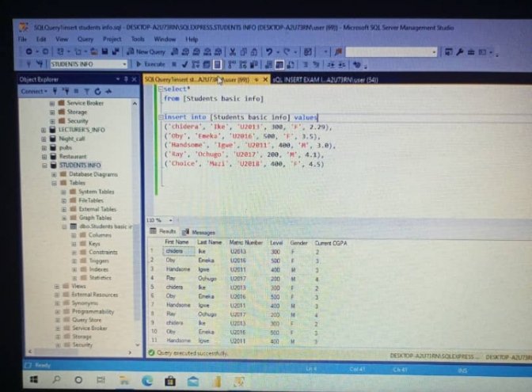Open Microsoft Store from the taskbar
This screenshot has width=532, height=392.
[170, 381]
